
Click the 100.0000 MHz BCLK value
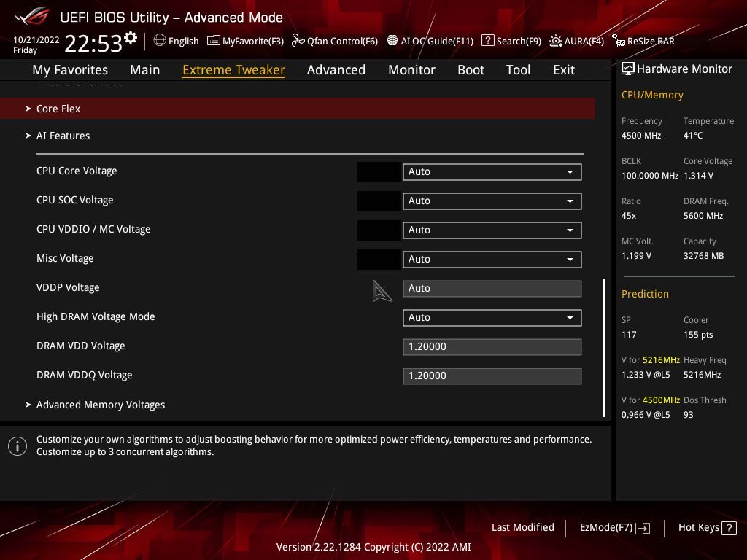(x=650, y=176)
